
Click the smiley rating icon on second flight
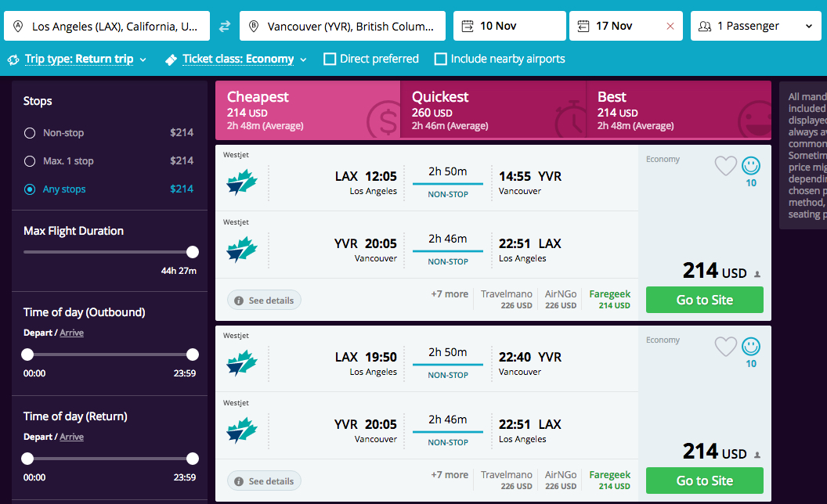coord(751,347)
